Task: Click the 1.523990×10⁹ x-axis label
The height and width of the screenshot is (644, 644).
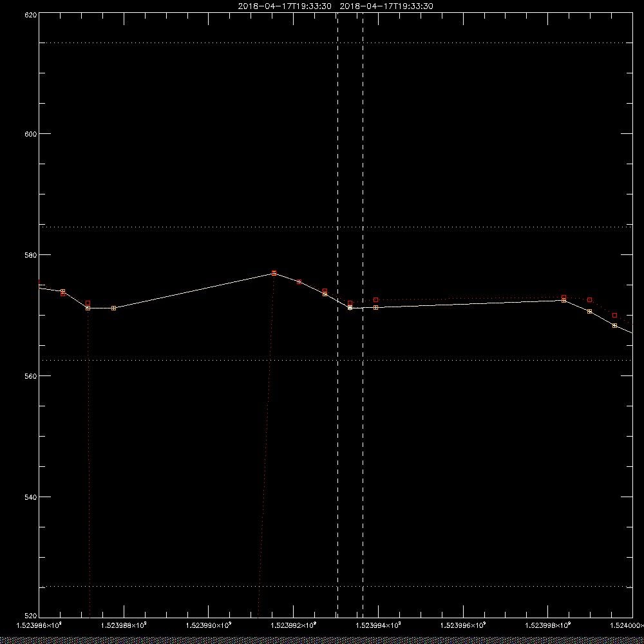Action: tap(209, 625)
